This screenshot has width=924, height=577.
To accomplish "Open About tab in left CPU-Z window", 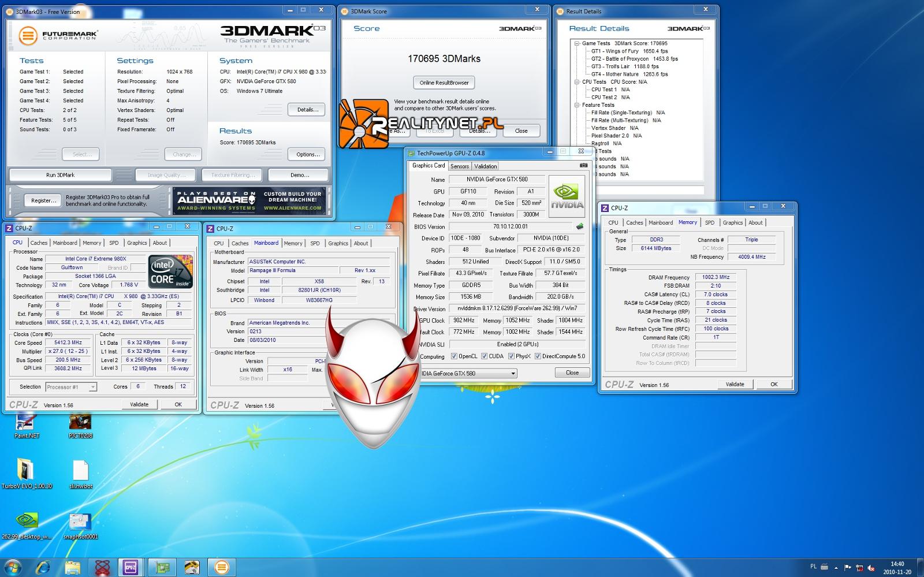I will 160,243.
